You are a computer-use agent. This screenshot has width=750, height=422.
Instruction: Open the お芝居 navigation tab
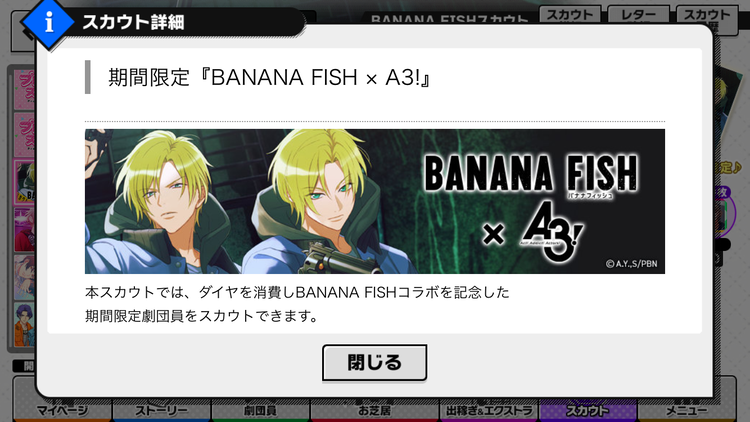coord(375,410)
